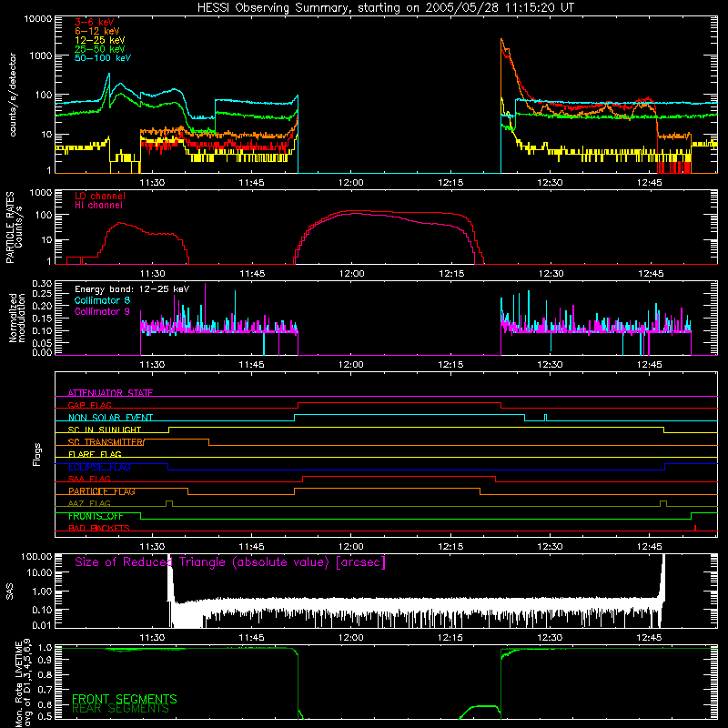The height and width of the screenshot is (728, 728).
Task: Click the 11:30 label under SAS plot
Action: point(152,638)
